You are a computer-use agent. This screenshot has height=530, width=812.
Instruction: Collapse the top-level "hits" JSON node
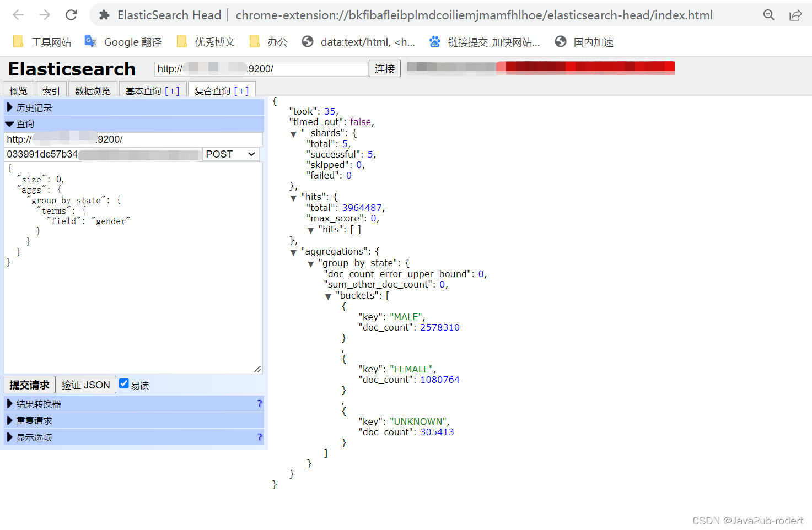[x=293, y=198]
